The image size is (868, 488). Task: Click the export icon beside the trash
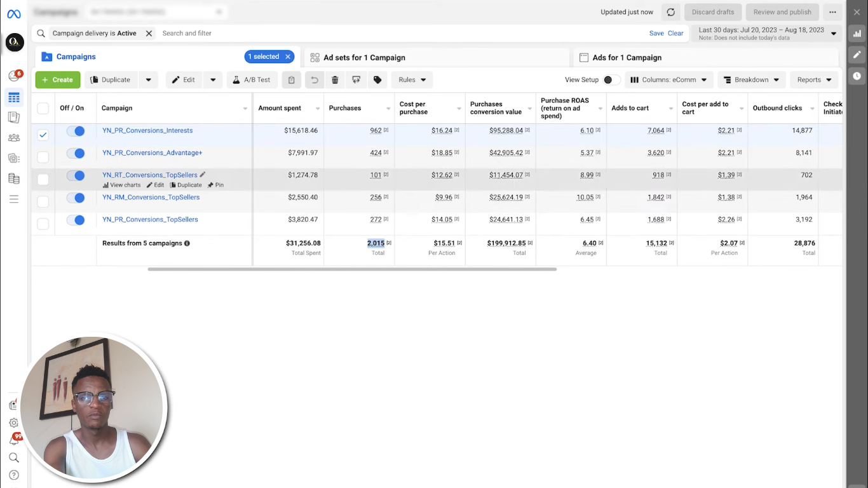click(x=356, y=80)
